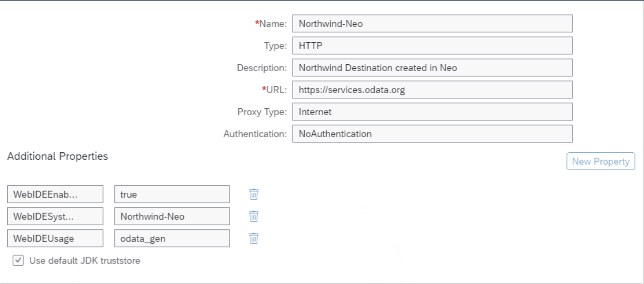Screen dimensions: 644x284
Task: Open the Authentication field showing NoAuthentication
Action: point(432,134)
